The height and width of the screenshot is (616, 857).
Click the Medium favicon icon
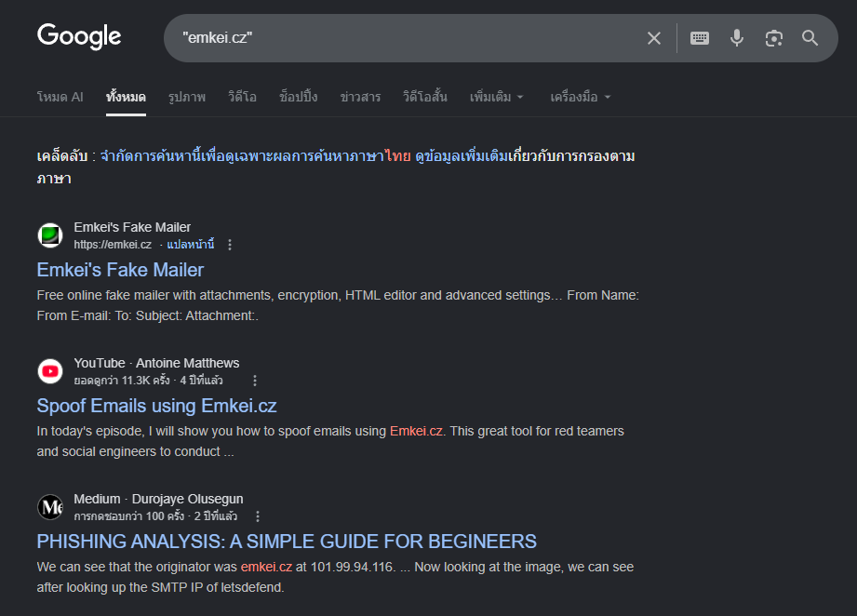(x=50, y=507)
